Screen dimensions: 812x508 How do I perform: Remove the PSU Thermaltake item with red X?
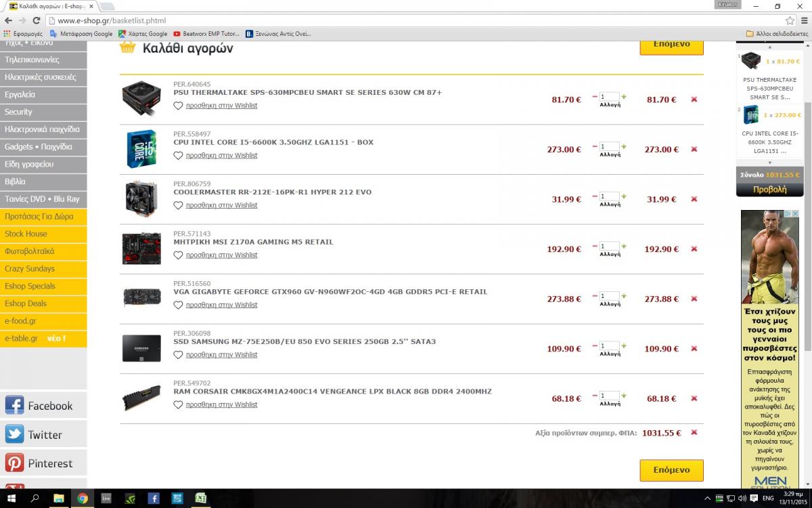(x=694, y=100)
